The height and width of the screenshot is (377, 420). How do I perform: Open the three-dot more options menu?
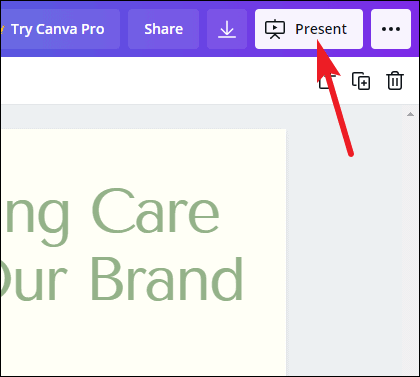391,29
